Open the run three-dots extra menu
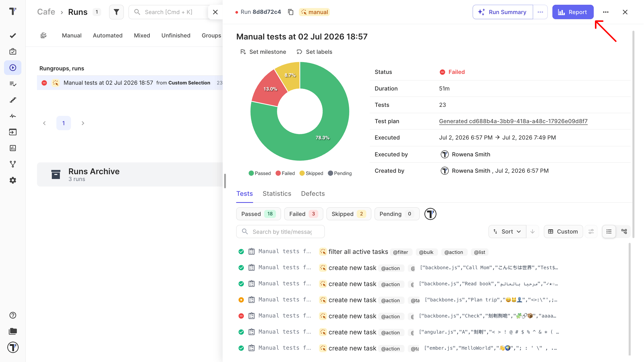Viewport: 644px width, 362px height. [x=606, y=12]
